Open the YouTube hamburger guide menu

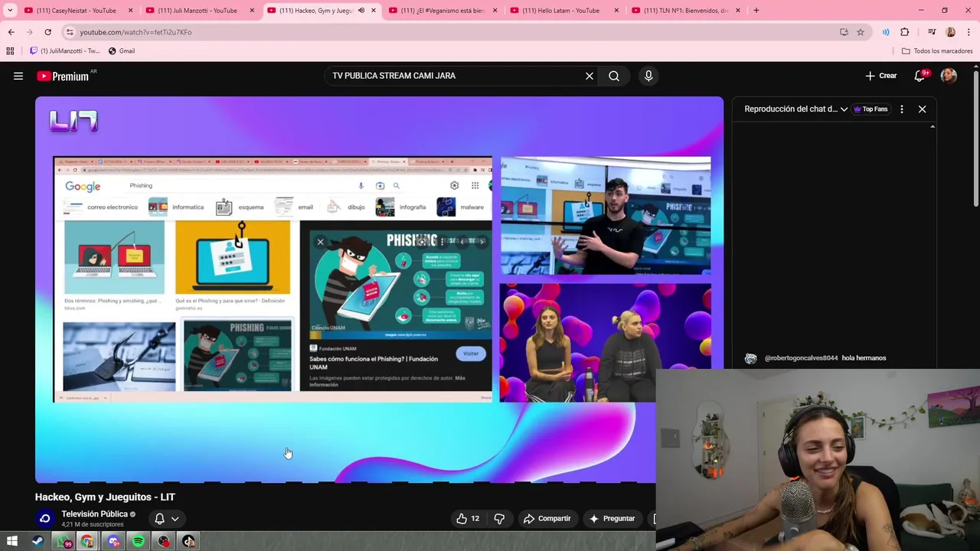click(x=18, y=76)
